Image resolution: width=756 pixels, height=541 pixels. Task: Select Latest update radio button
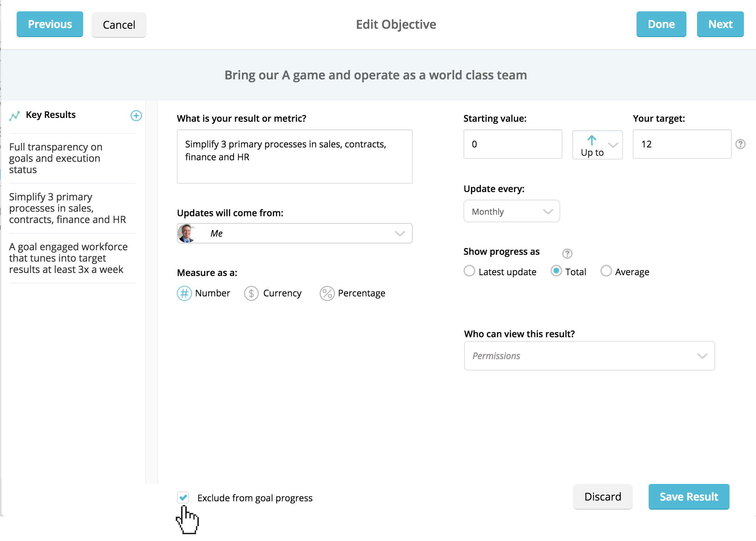469,271
